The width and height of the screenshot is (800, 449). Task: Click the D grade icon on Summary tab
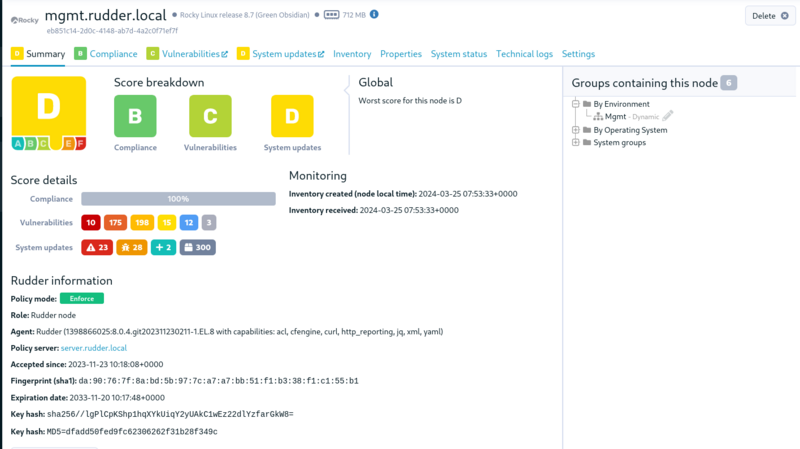tap(17, 54)
